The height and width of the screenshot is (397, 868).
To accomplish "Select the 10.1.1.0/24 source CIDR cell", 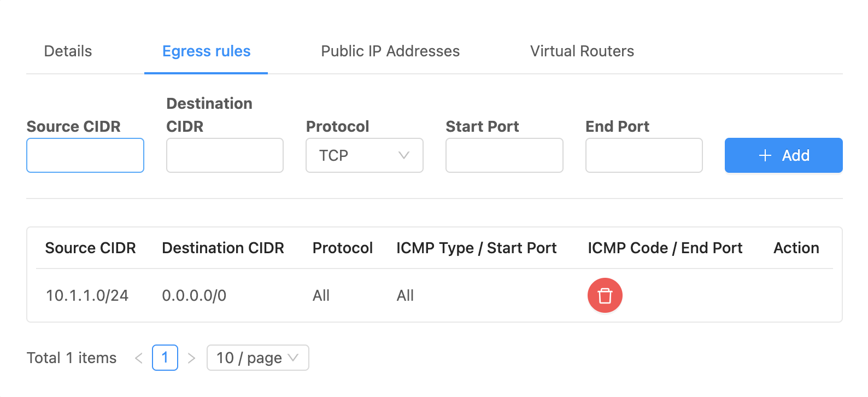I will tap(87, 295).
